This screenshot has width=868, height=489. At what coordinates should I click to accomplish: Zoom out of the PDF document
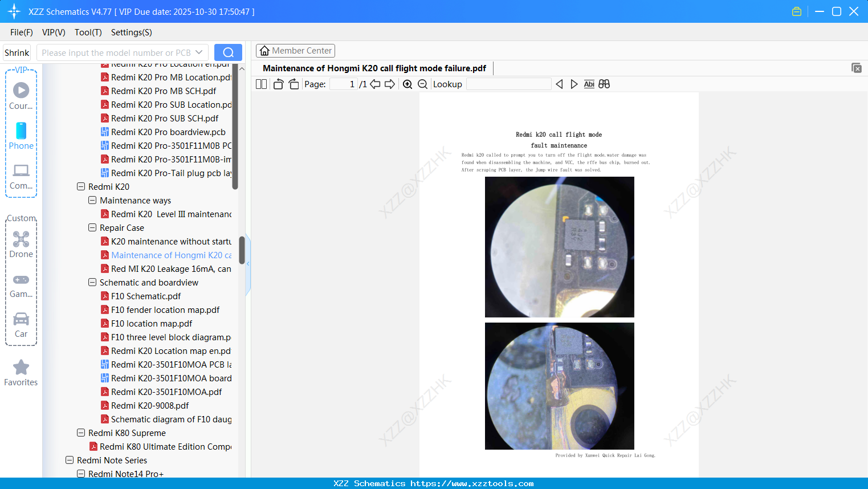coord(422,84)
